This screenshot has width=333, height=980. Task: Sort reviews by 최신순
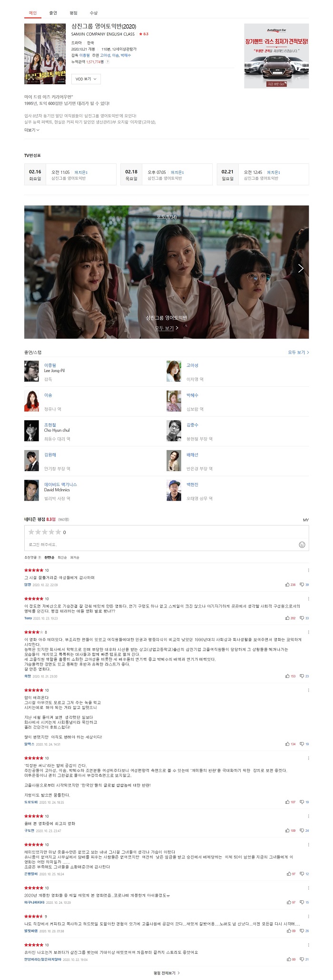(62, 557)
